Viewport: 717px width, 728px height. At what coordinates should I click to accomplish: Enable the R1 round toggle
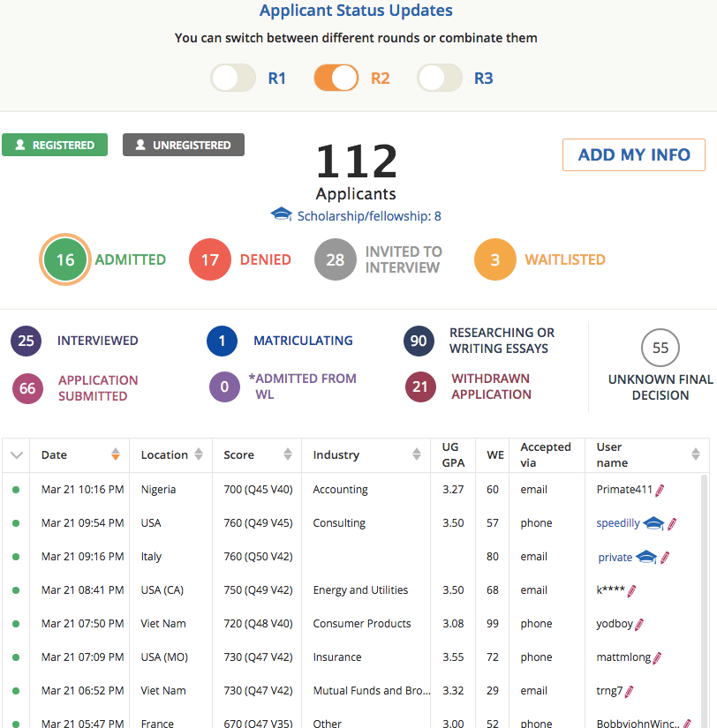[x=234, y=78]
